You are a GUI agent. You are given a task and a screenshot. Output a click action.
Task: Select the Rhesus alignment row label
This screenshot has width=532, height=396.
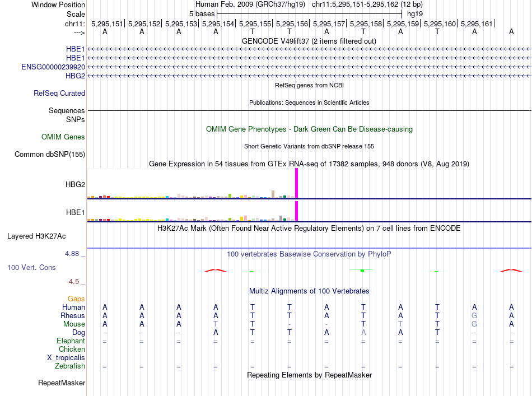(73, 315)
